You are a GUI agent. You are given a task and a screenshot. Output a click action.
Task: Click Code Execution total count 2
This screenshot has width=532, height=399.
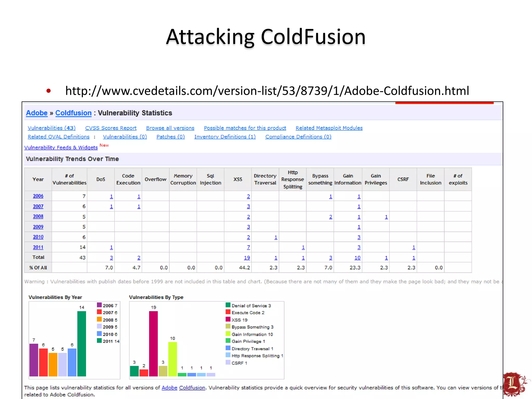point(139,258)
